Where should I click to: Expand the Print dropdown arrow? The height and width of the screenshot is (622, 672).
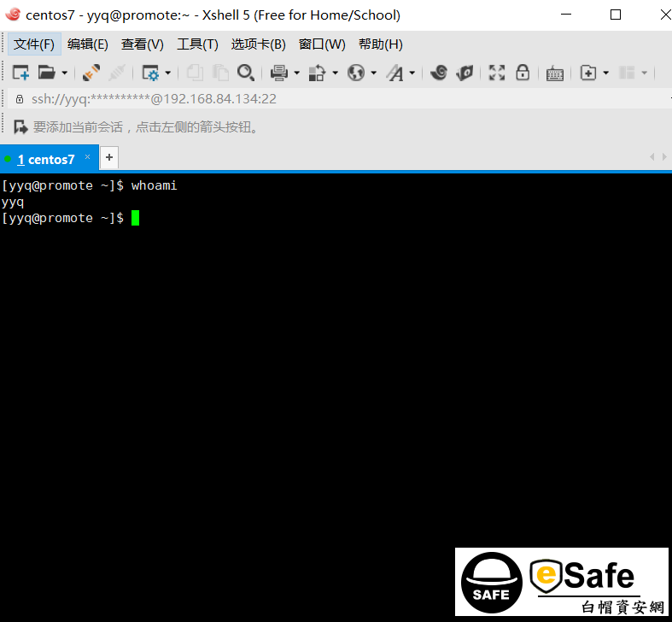[296, 73]
